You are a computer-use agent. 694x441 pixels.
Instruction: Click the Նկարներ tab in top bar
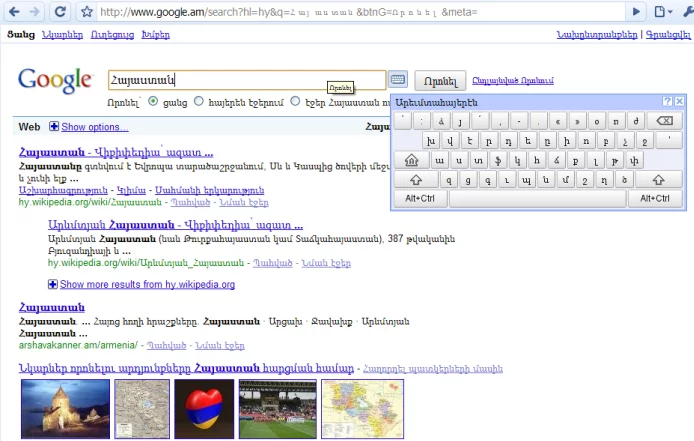tap(62, 35)
